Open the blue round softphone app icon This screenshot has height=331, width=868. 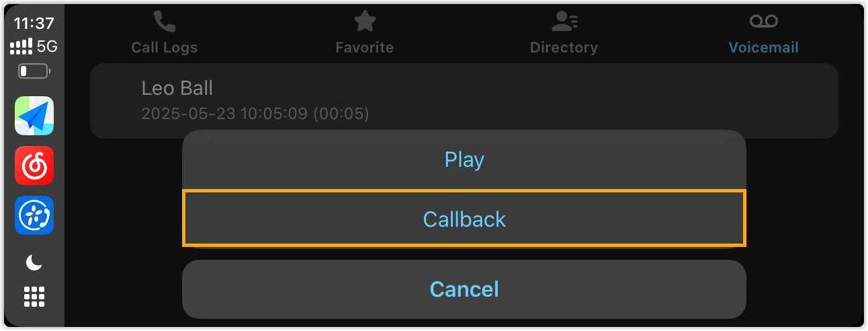click(x=34, y=215)
